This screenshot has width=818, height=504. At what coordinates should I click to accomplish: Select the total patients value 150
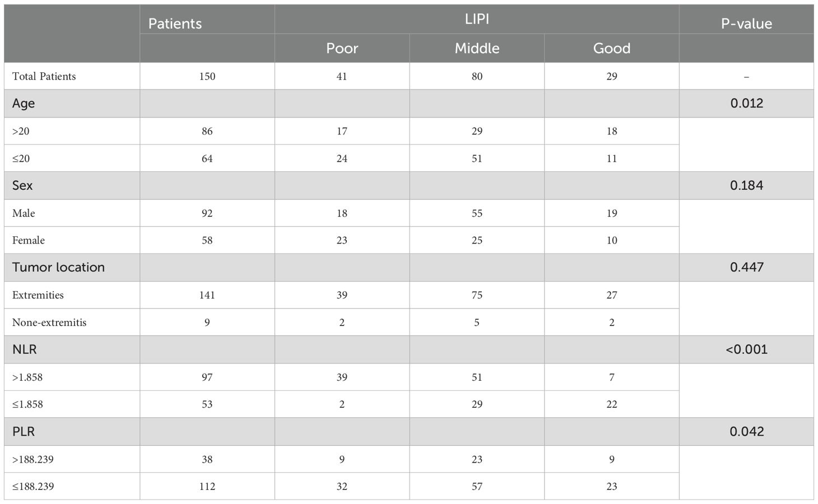(x=207, y=76)
